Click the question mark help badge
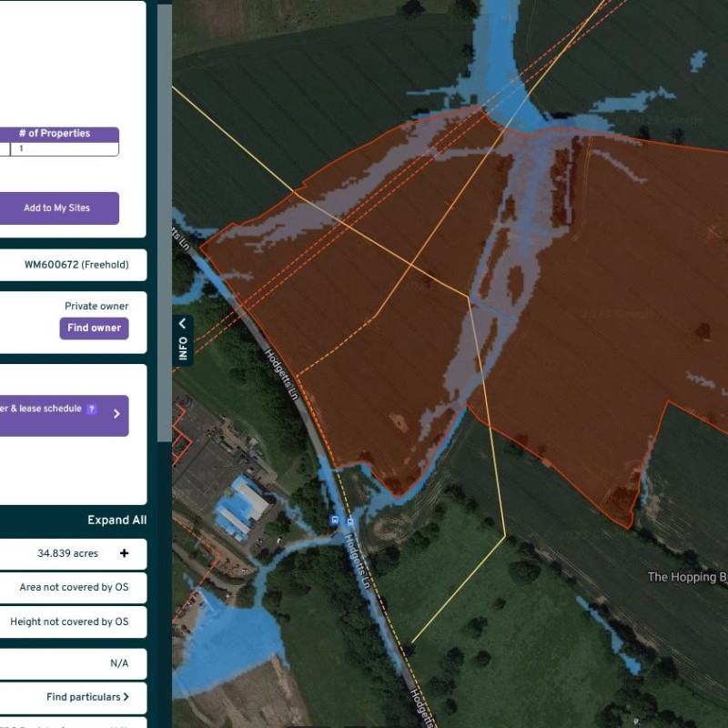This screenshot has height=728, width=728. pos(92,409)
